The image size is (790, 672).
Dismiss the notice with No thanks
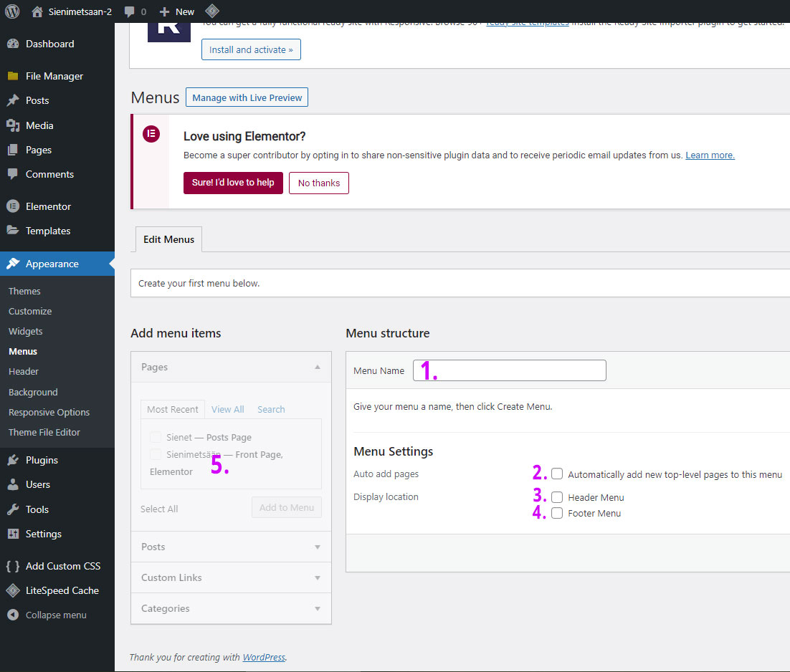click(x=319, y=183)
